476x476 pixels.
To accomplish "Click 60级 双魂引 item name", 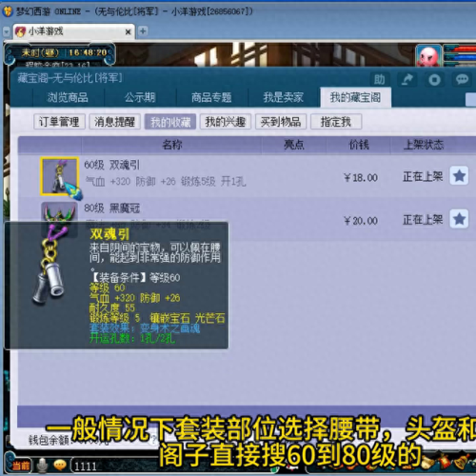I will point(112,165).
